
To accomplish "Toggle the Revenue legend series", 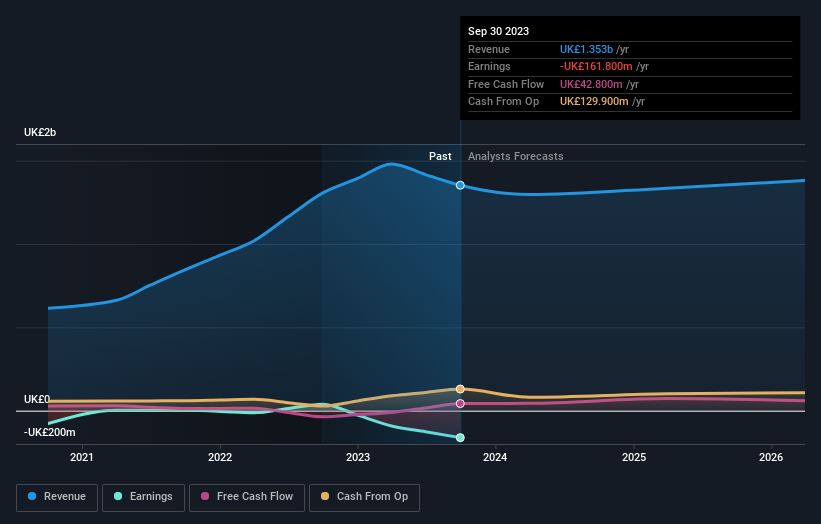I will (x=57, y=497).
